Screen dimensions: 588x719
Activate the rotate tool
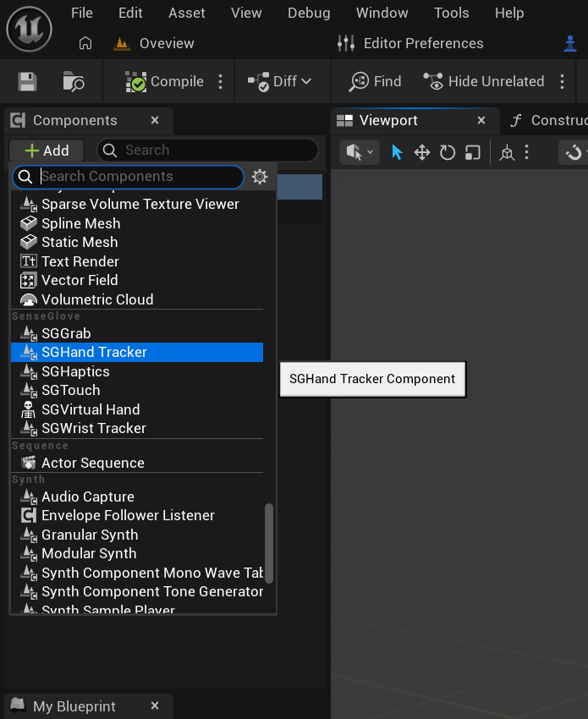[448, 152]
